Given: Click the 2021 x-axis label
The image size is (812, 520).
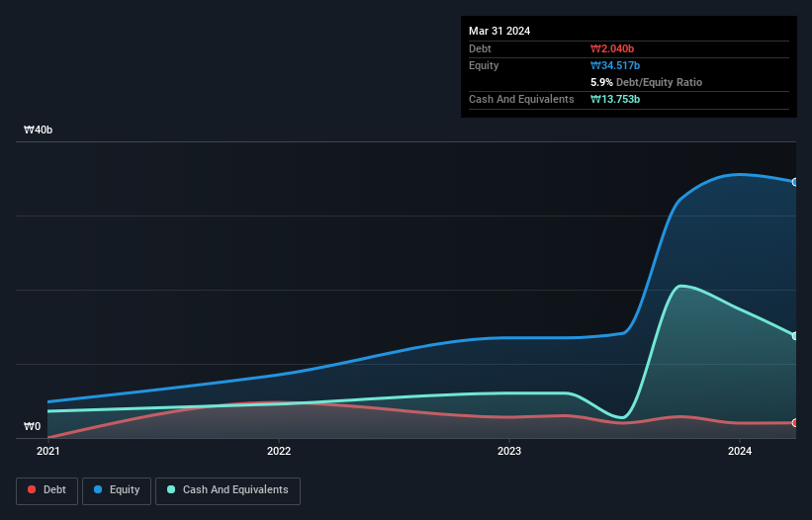Looking at the screenshot, I should click(48, 451).
